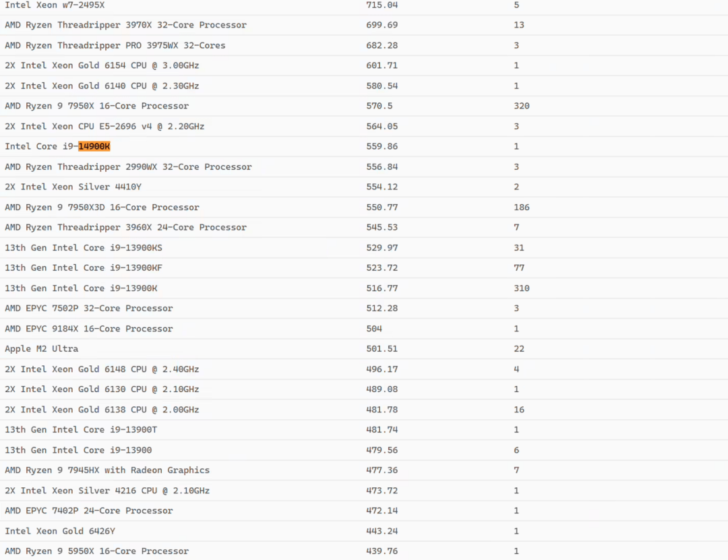Image resolution: width=728 pixels, height=560 pixels.
Task: Click AMD Ryzen 9 7950X 16-Core Processor
Action: pyautogui.click(x=96, y=106)
